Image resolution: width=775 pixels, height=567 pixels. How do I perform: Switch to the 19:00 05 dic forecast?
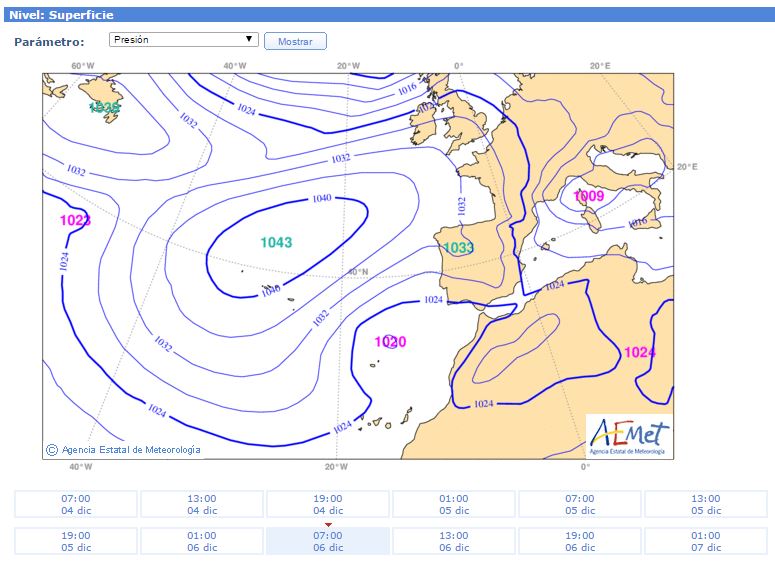click(76, 541)
